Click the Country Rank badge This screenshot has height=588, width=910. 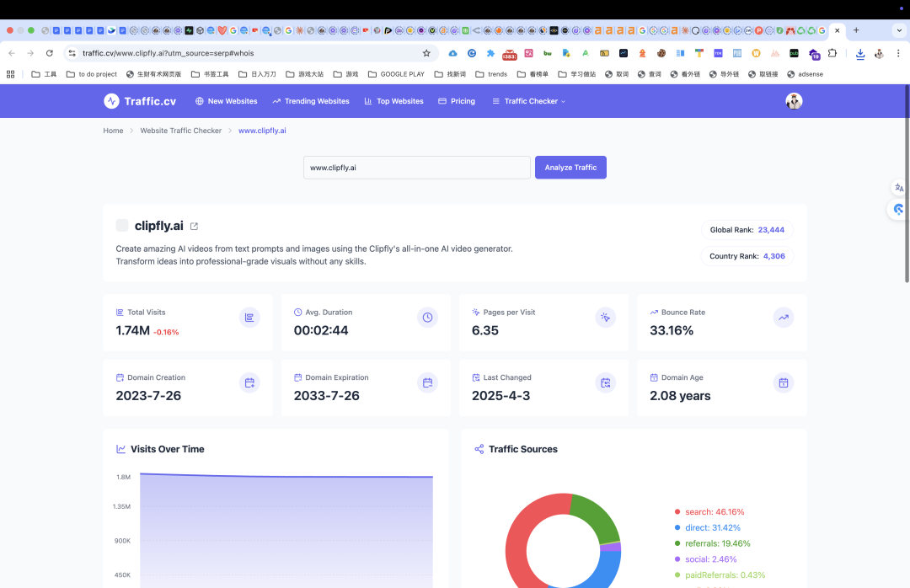pos(747,256)
